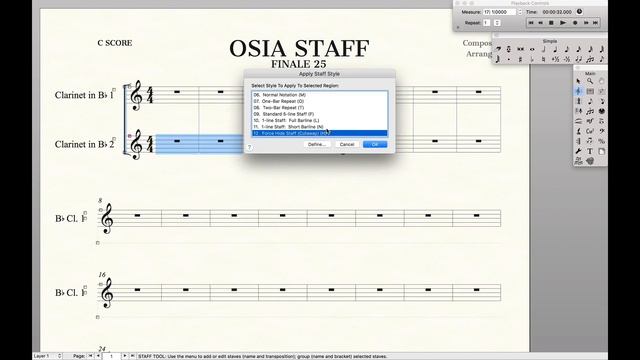The height and width of the screenshot is (360, 640).
Task: Choose the whole note in Simple palette
Action: (x=532, y=49)
